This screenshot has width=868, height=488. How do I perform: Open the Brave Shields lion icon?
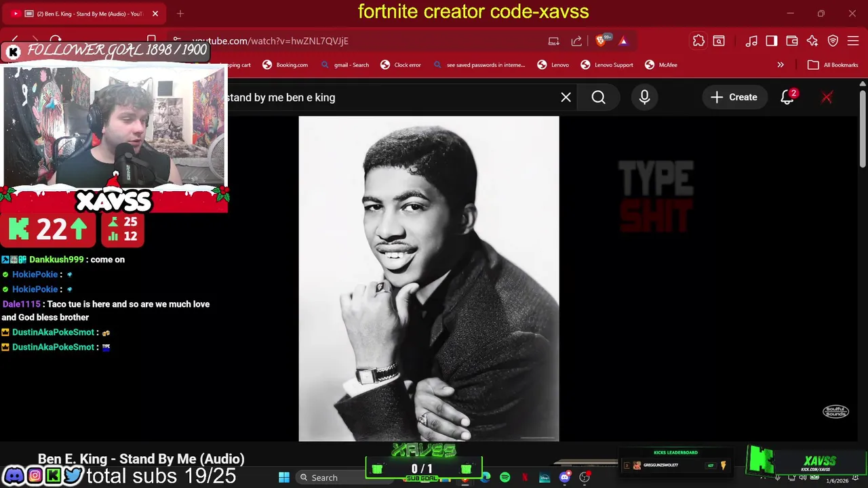[601, 41]
